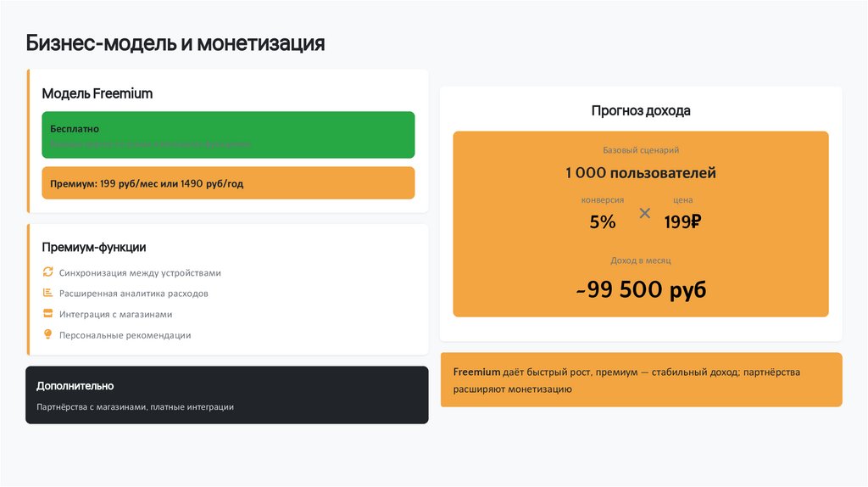
Task: Click the Прогноз дохода heading
Action: 641,110
